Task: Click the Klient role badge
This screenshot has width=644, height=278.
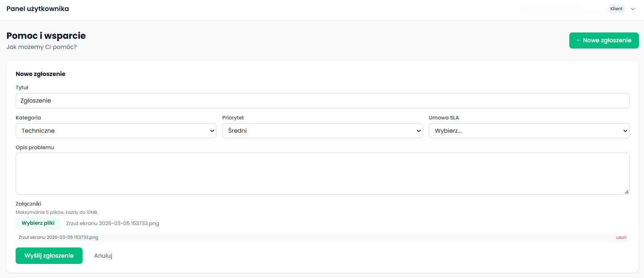Action: coord(616,9)
